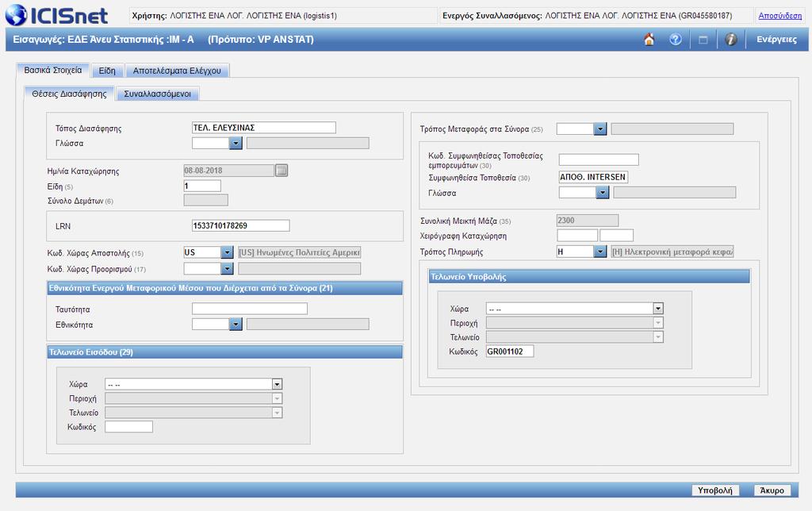812x511 pixels.
Task: Open the Information icon in header
Action: 730,40
